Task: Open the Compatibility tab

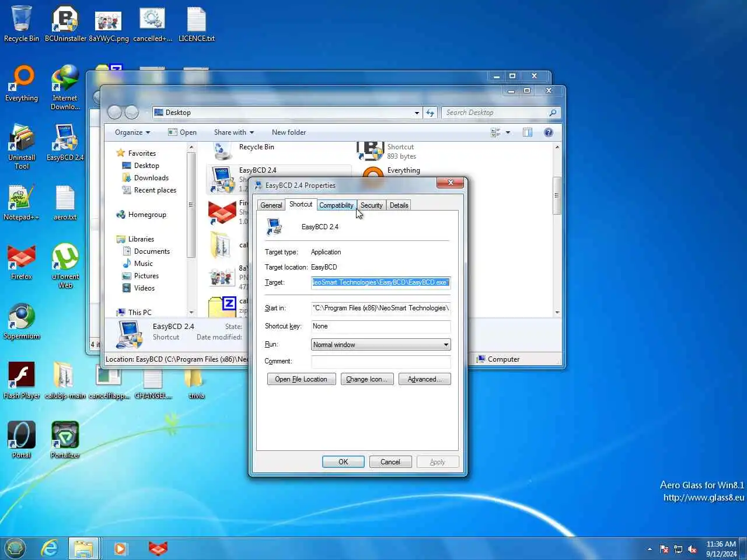Action: (x=336, y=205)
